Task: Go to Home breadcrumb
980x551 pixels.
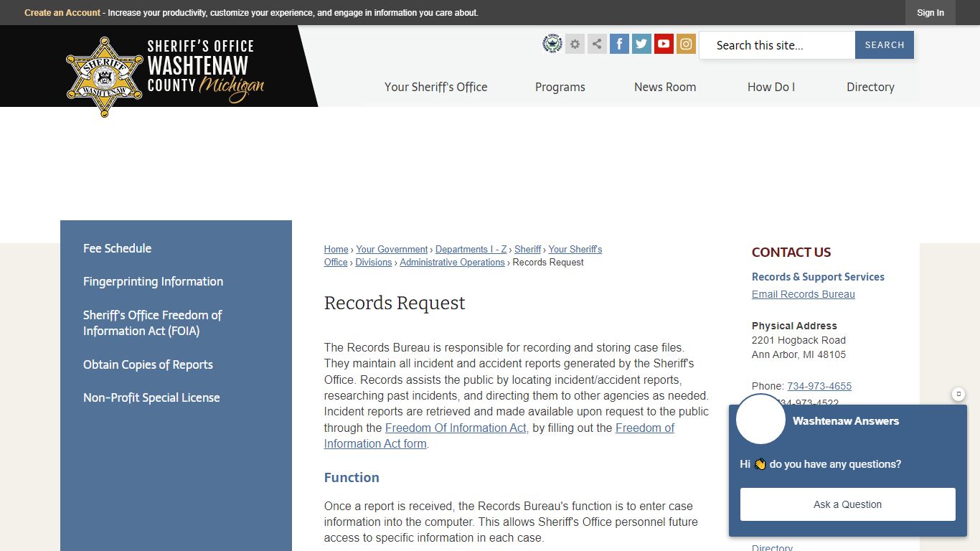Action: [336, 250]
